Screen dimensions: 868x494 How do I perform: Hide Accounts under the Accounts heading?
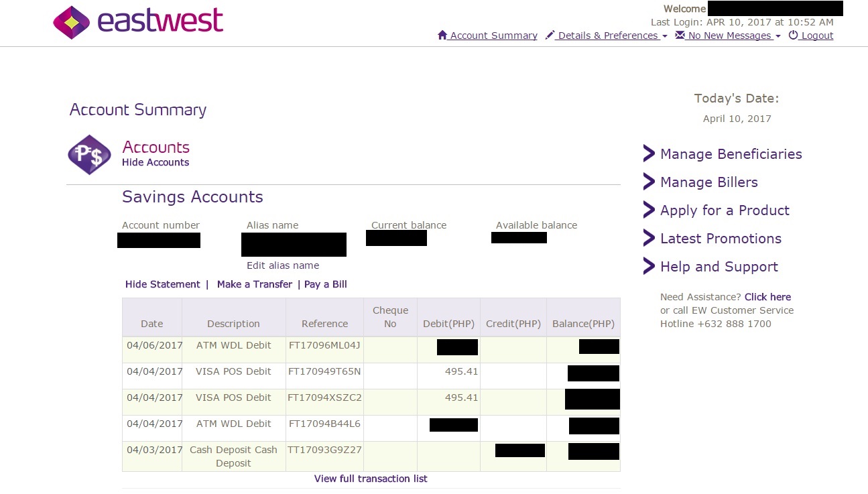coord(156,162)
